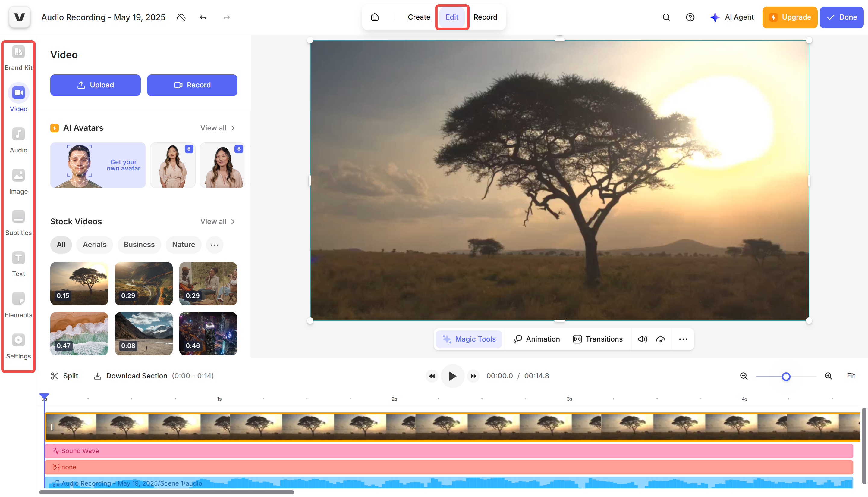Upload a video file
This screenshot has height=497, width=868.
point(95,85)
